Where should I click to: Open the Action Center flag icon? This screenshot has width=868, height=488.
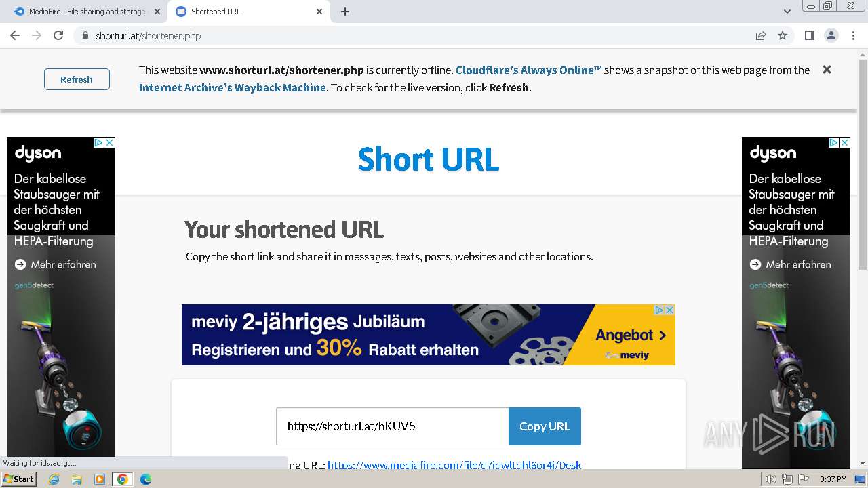coord(802,479)
